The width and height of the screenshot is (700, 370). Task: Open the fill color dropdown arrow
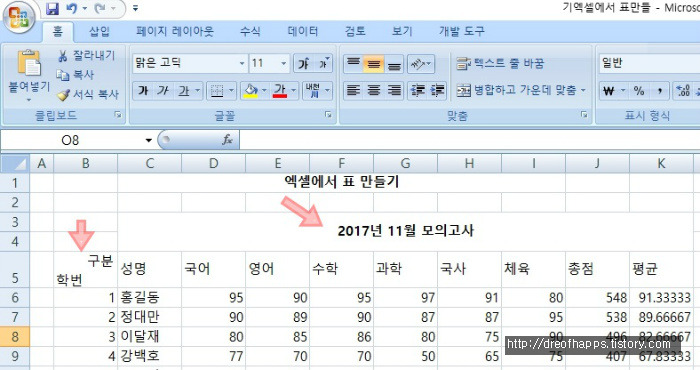264,91
